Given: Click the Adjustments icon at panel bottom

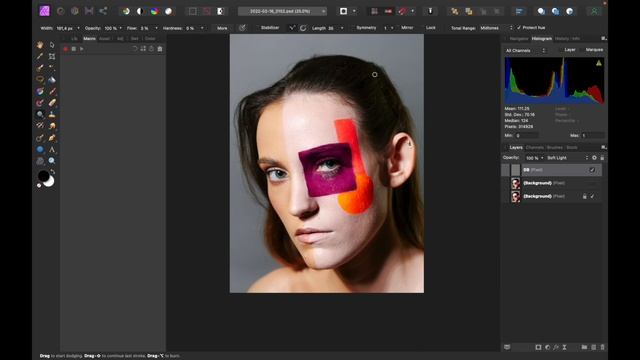Looking at the screenshot, I should coord(547,347).
